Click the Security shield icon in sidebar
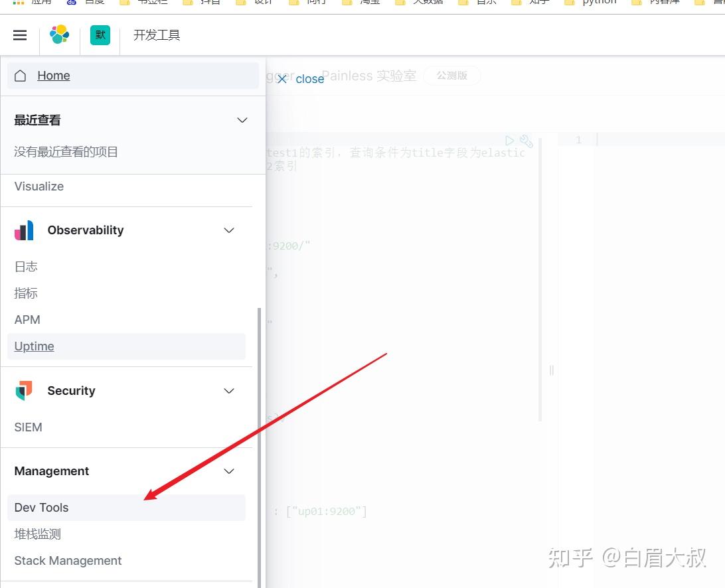This screenshot has height=588, width=725. click(25, 391)
